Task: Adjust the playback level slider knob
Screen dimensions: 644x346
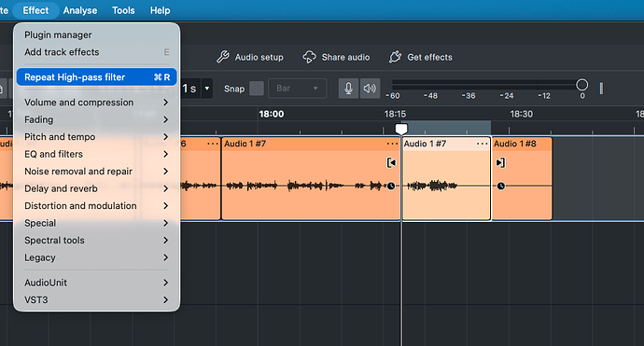Action: 582,85
